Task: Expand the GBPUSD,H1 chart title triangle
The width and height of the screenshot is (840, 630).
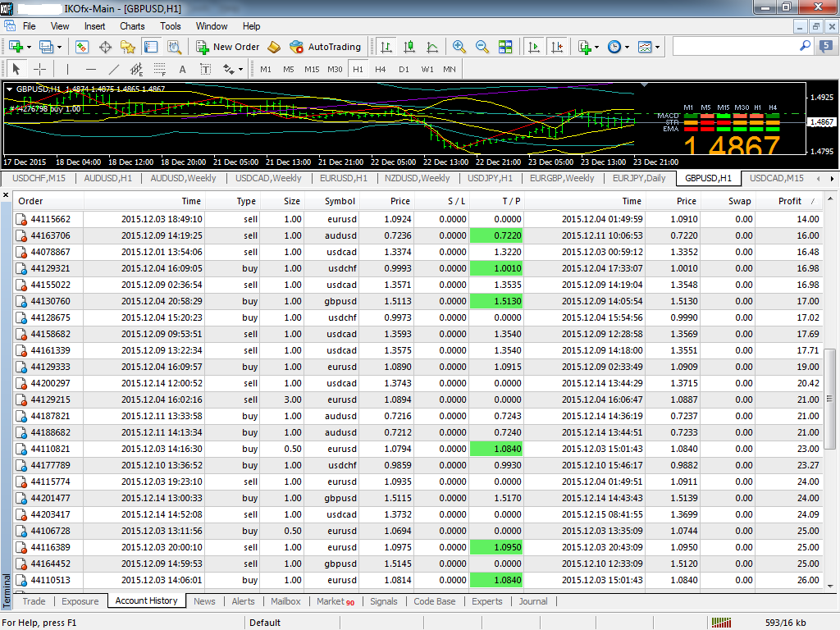Action: click(9, 89)
